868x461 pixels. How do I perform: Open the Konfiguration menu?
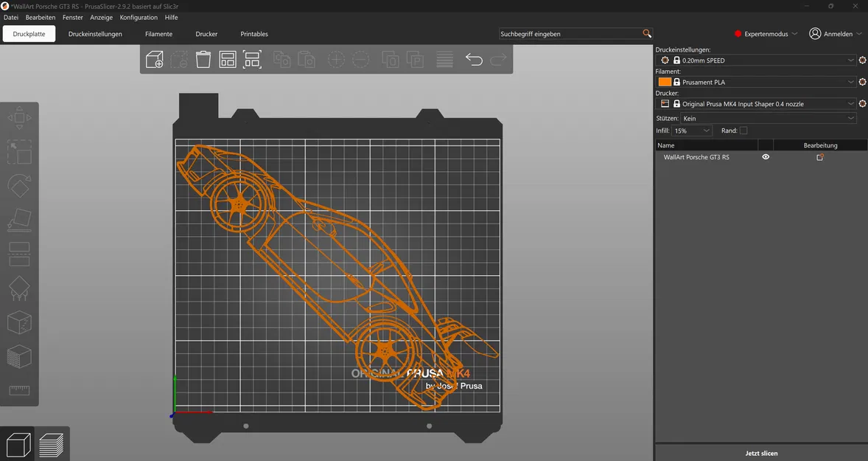pos(139,17)
